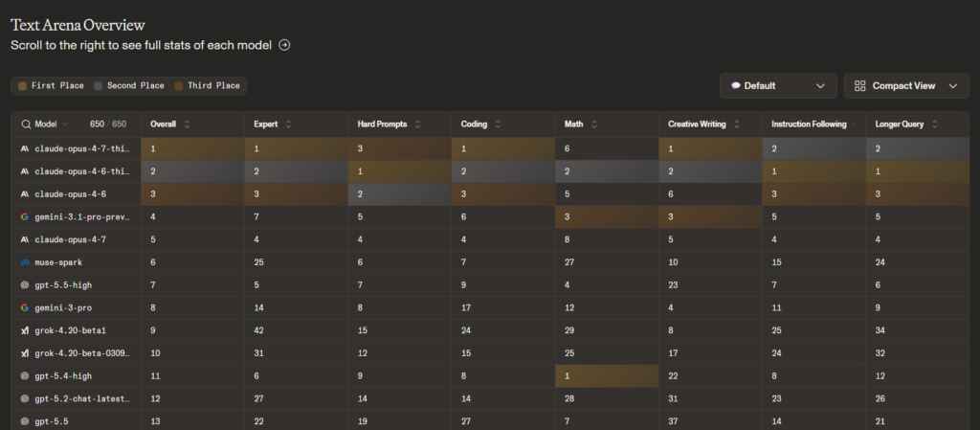Click grok-4.20-beta1's Expert rank 42 cell
This screenshot has height=430, width=980.
(297, 330)
